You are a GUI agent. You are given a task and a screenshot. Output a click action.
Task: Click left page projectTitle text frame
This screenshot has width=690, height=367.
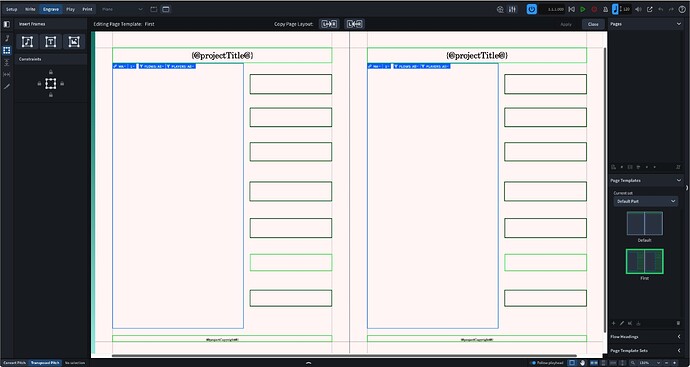pos(222,55)
